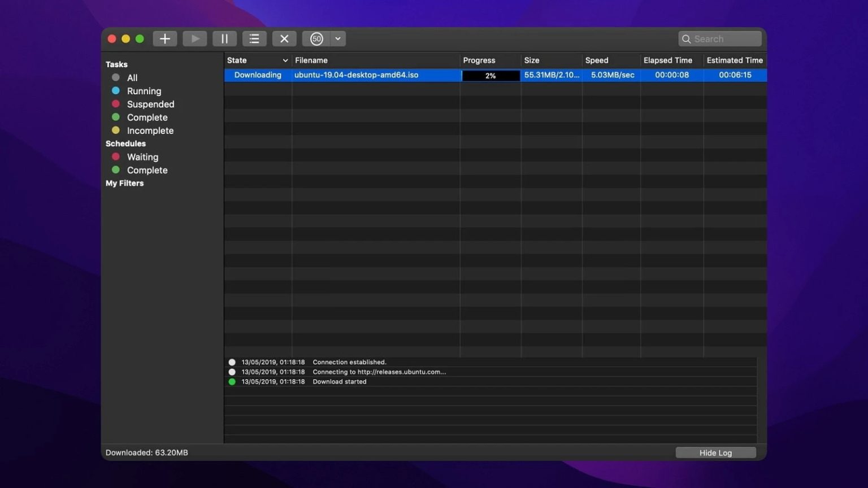Image resolution: width=868 pixels, height=488 pixels.
Task: Click the 2% progress bar
Action: click(490, 75)
